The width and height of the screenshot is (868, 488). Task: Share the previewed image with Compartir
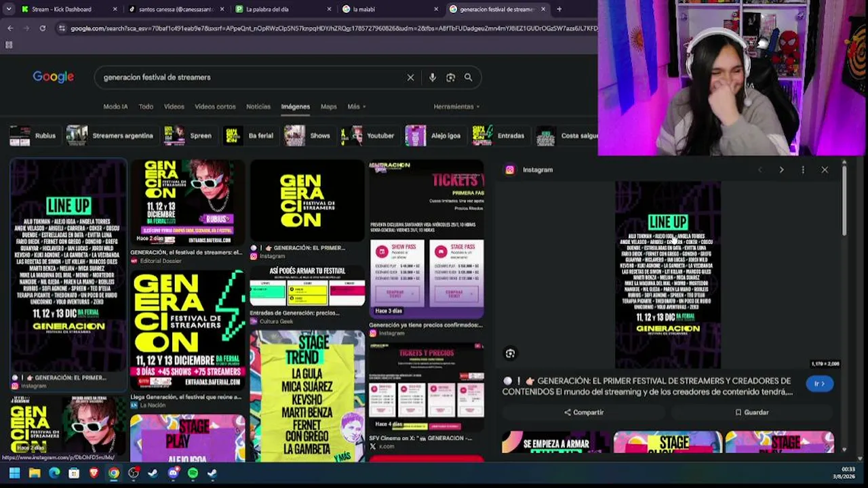583,412
